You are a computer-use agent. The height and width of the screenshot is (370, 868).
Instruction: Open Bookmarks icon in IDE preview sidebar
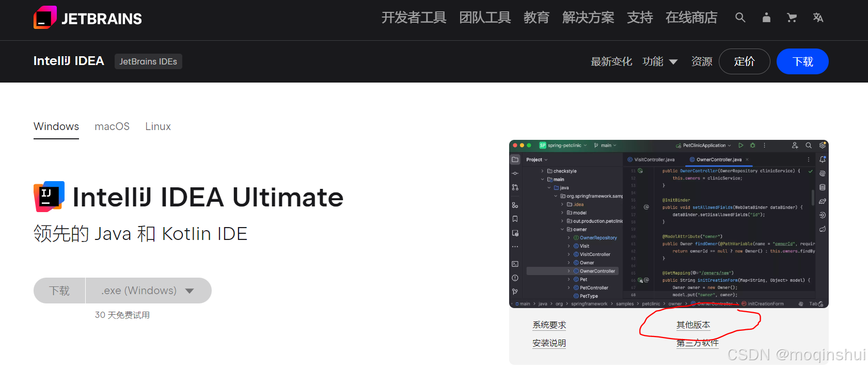[x=515, y=219]
